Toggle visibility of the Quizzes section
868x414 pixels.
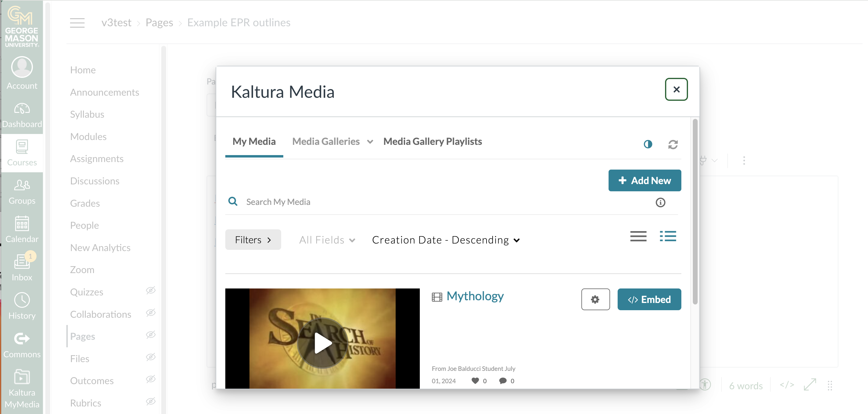(x=151, y=290)
